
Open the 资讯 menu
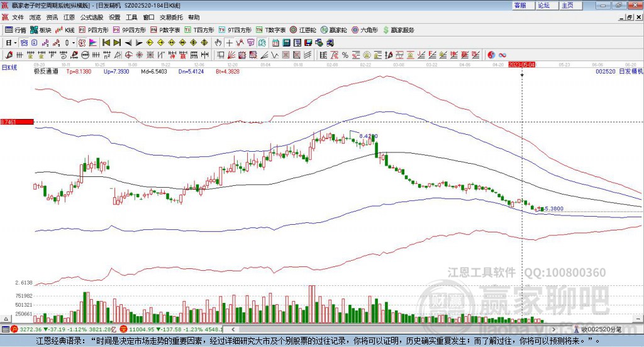click(52, 17)
